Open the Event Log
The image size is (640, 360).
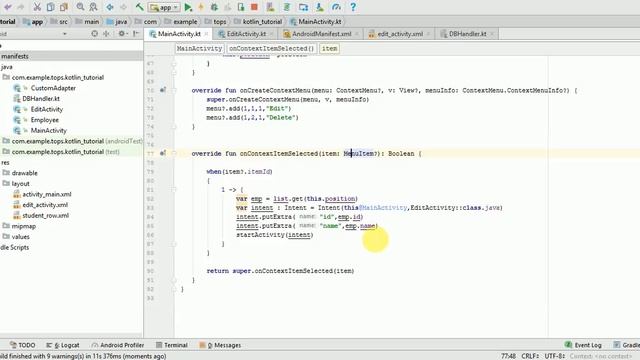(583, 345)
